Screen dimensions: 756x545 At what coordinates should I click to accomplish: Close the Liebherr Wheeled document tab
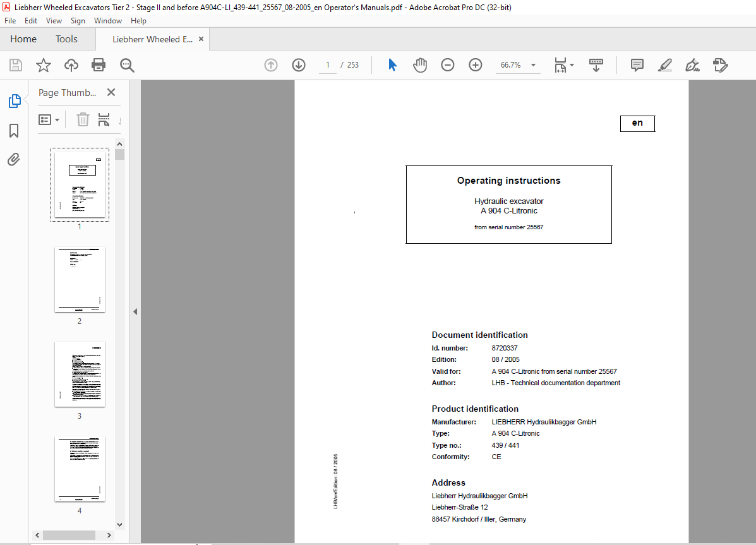(x=201, y=39)
